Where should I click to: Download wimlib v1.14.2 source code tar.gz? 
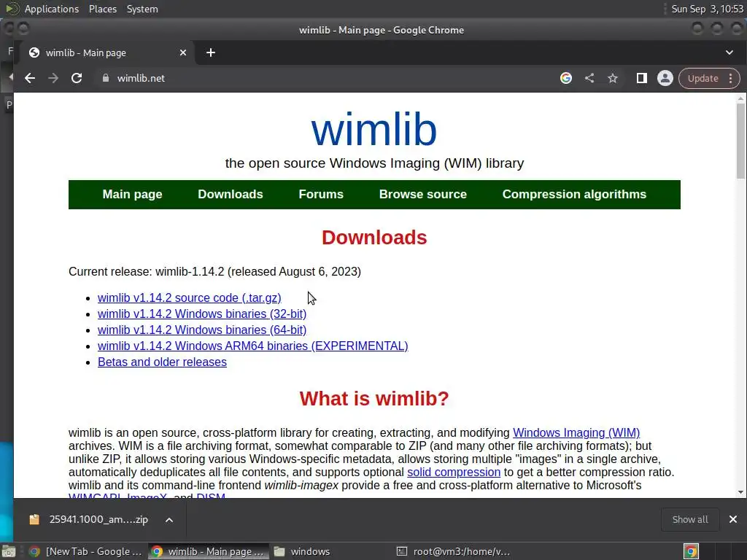click(x=190, y=297)
